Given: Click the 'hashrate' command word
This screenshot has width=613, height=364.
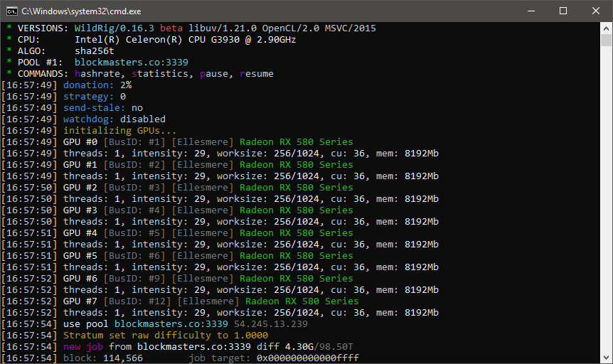Looking at the screenshot, I should click(x=97, y=73).
